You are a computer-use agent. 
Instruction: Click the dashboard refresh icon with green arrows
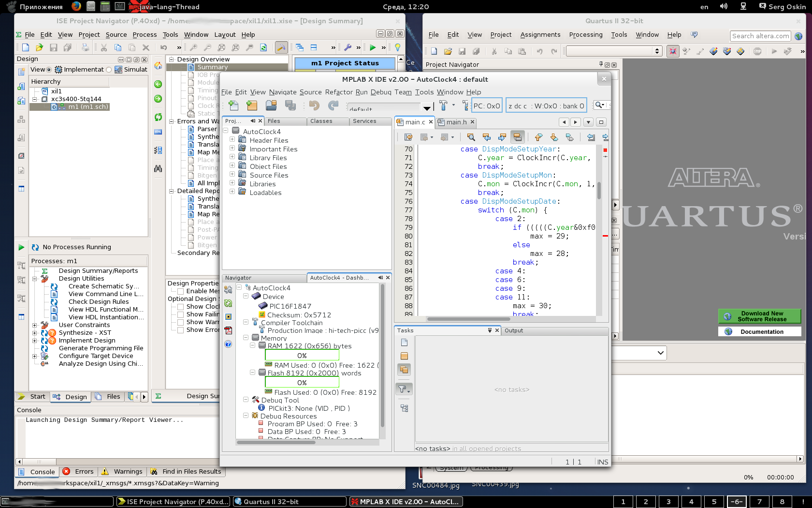point(228,303)
